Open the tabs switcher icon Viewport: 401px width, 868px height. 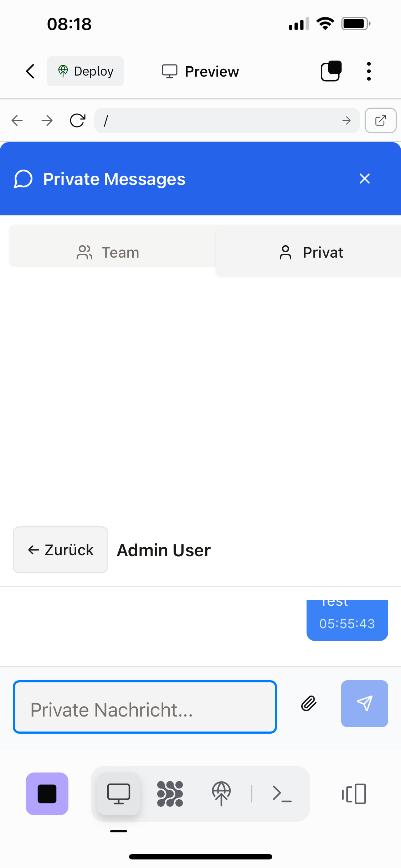[x=331, y=71]
